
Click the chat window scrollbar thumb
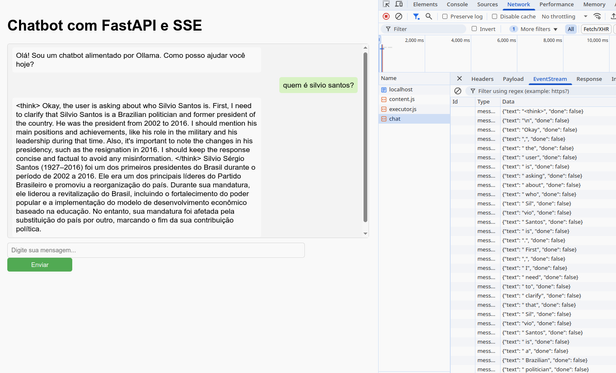coord(365,138)
